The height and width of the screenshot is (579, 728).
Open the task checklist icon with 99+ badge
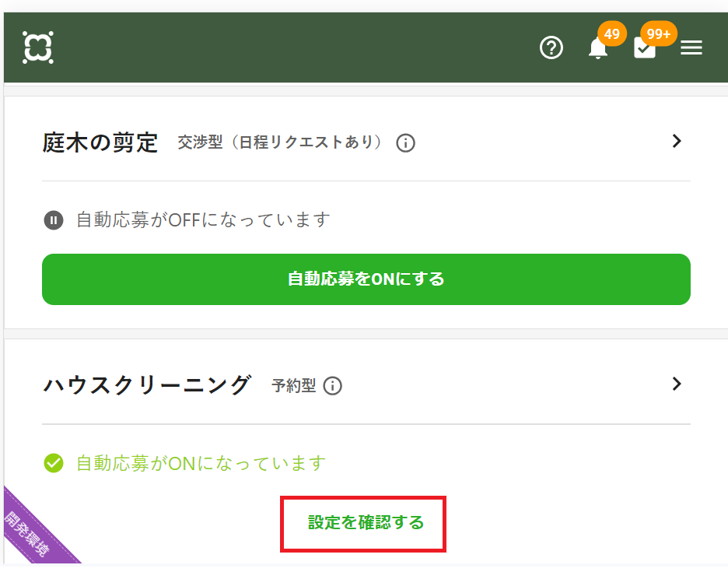coord(645,47)
